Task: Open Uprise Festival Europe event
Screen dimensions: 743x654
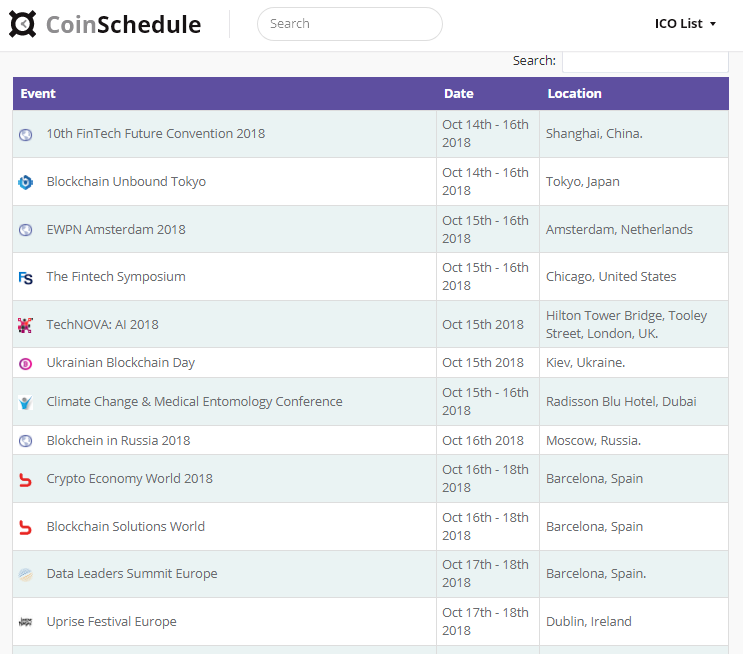Action: point(111,621)
